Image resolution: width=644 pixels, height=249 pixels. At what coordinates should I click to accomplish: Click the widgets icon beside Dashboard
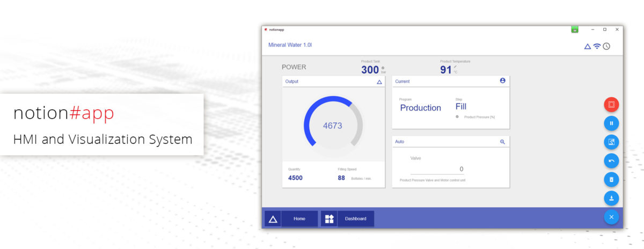click(x=329, y=219)
